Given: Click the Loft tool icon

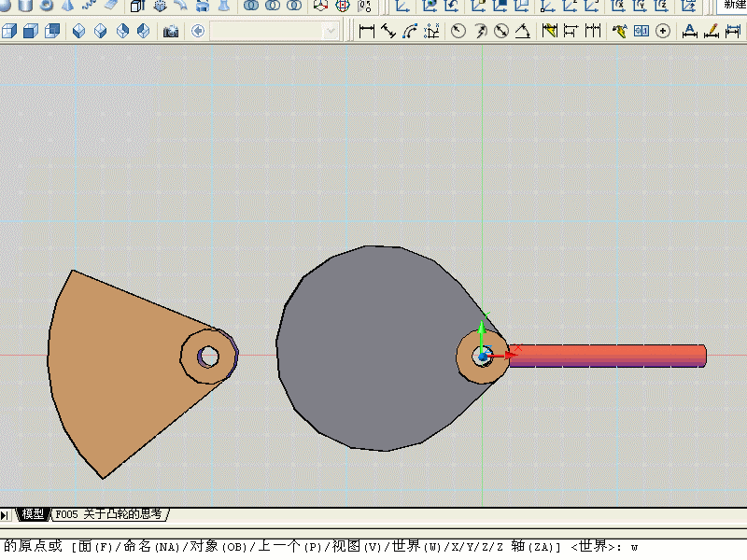Looking at the screenshot, I should click(224, 6).
